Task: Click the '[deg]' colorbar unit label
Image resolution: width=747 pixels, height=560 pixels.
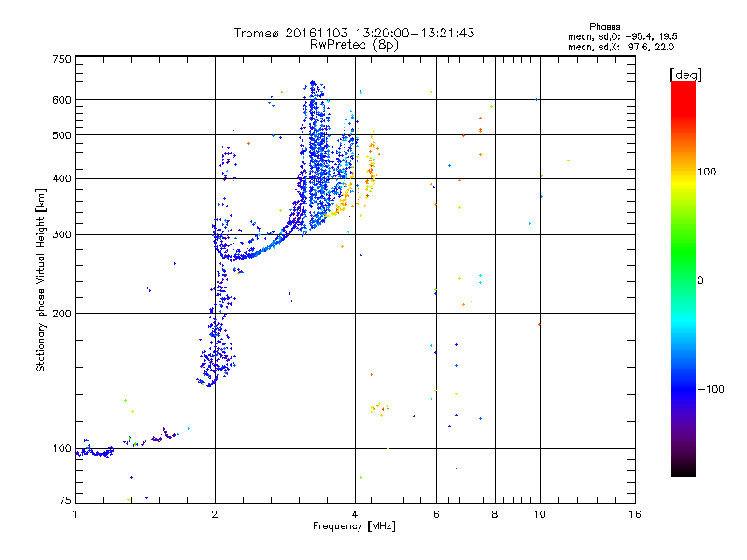Action: click(685, 75)
